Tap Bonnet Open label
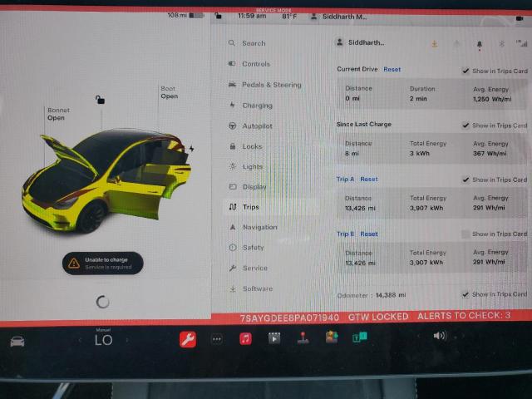The height and width of the screenshot is (399, 532). pyautogui.click(x=58, y=114)
